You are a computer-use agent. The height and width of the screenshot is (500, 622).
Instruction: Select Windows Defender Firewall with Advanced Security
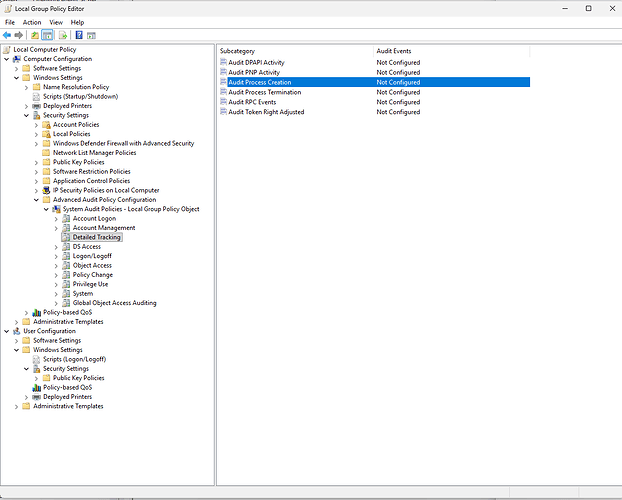[x=123, y=143]
